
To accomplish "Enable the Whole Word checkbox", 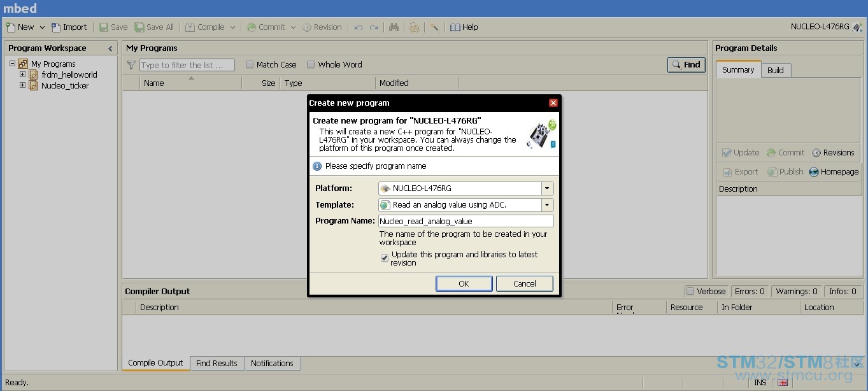I will [311, 64].
